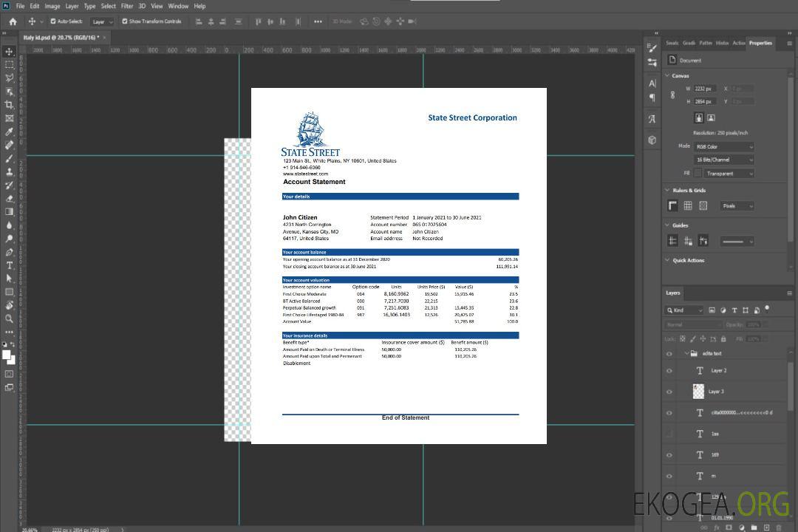Viewport: 798px width, 532px height.
Task: Click the Home icon in options bar
Action: pyautogui.click(x=13, y=21)
